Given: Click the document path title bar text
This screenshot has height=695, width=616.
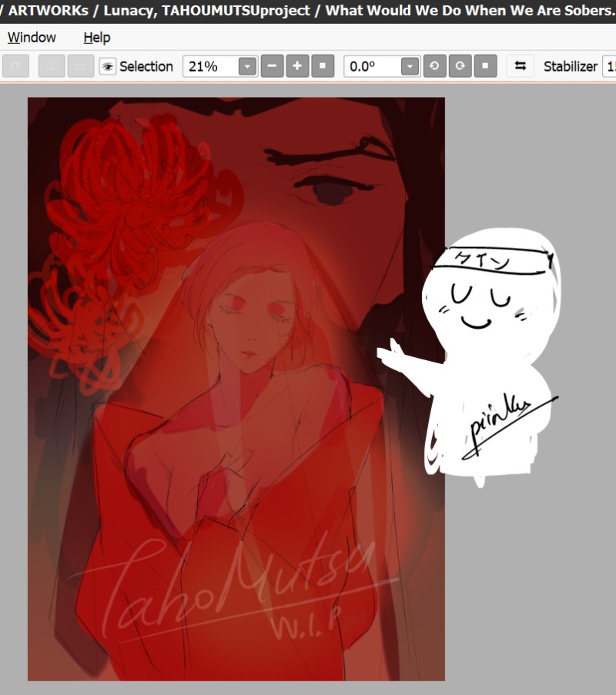Looking at the screenshot, I should pyautogui.click(x=308, y=10).
